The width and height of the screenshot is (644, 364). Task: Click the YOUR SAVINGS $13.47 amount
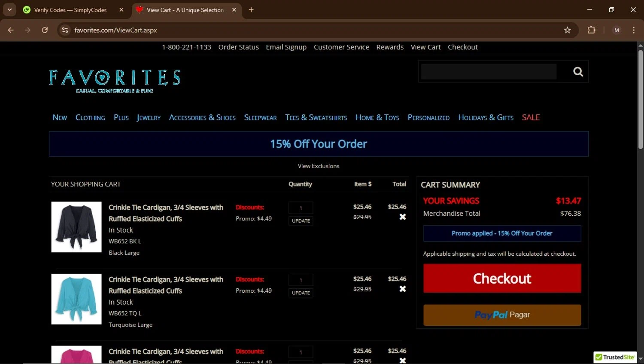click(x=568, y=201)
